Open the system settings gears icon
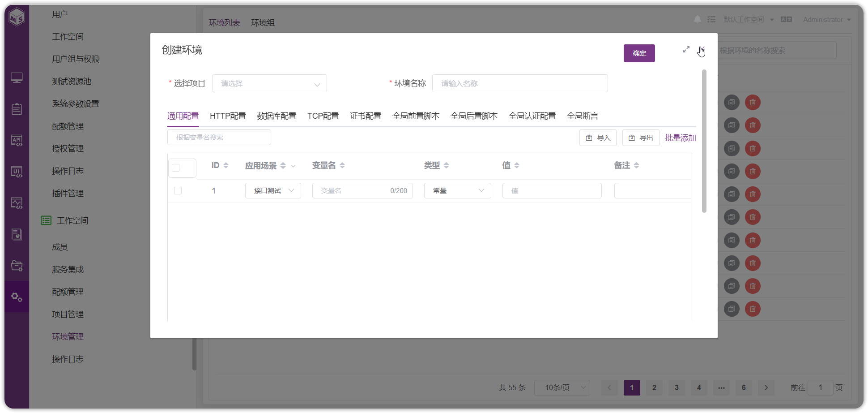This screenshot has height=413, width=868. point(17,297)
